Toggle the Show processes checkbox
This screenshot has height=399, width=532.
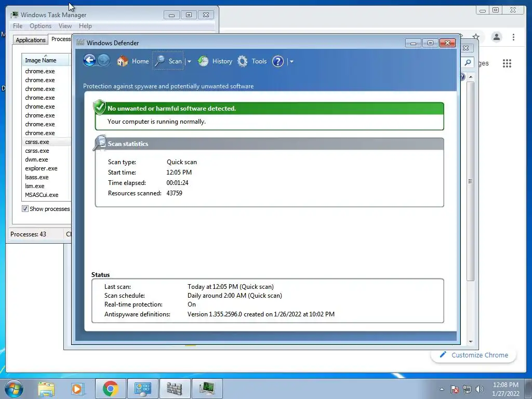point(25,208)
